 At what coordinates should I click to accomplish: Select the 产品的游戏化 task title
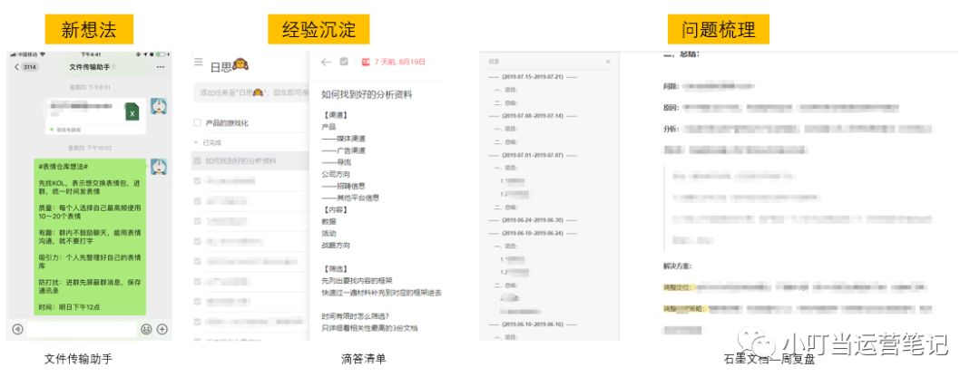point(227,123)
